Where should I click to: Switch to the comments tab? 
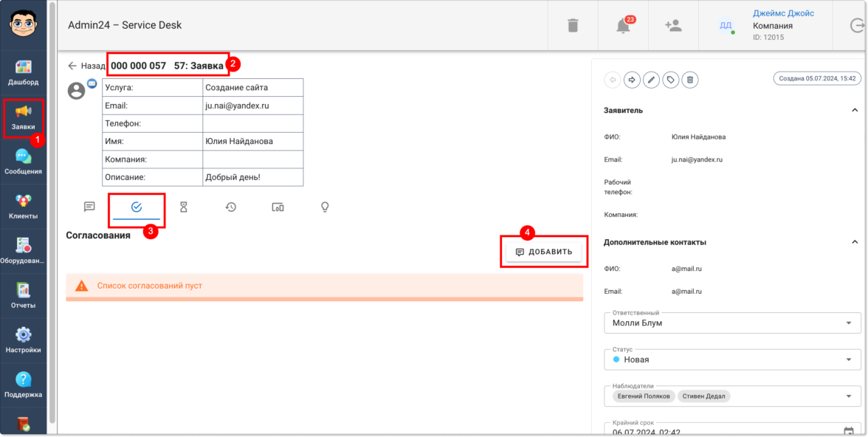click(89, 207)
